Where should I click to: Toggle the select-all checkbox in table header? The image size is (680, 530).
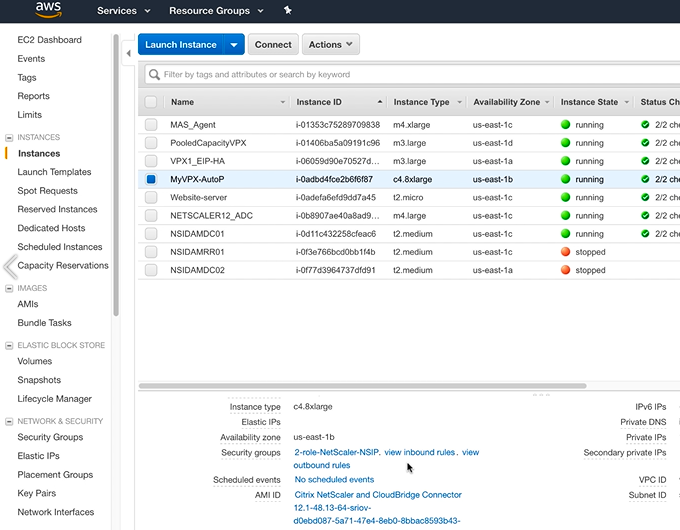pos(151,102)
